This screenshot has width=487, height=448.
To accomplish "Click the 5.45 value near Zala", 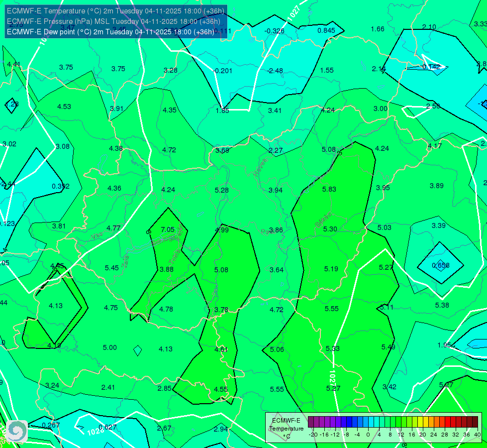I will [x=111, y=268].
